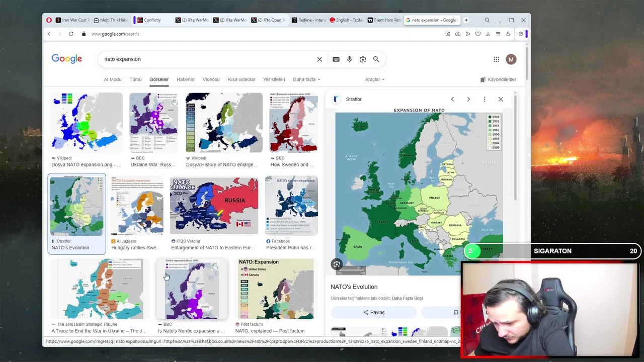
Task: Open the extensions cube icon
Action: (521, 34)
